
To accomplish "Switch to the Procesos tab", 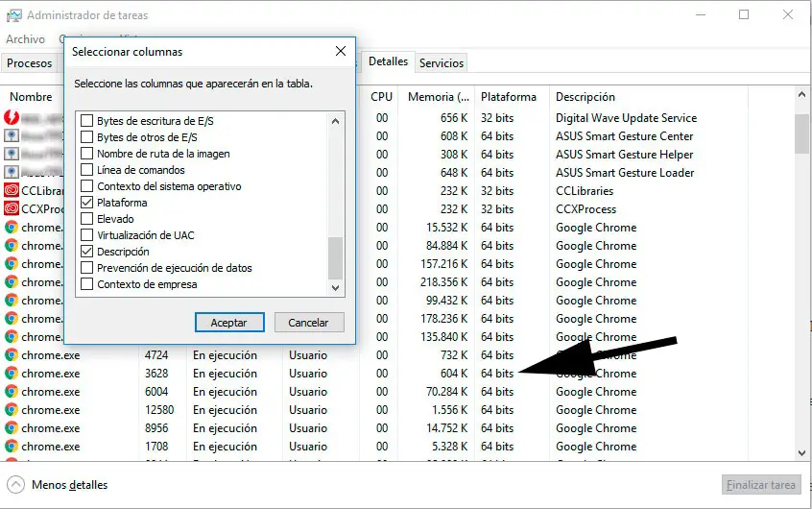I will coord(30,63).
